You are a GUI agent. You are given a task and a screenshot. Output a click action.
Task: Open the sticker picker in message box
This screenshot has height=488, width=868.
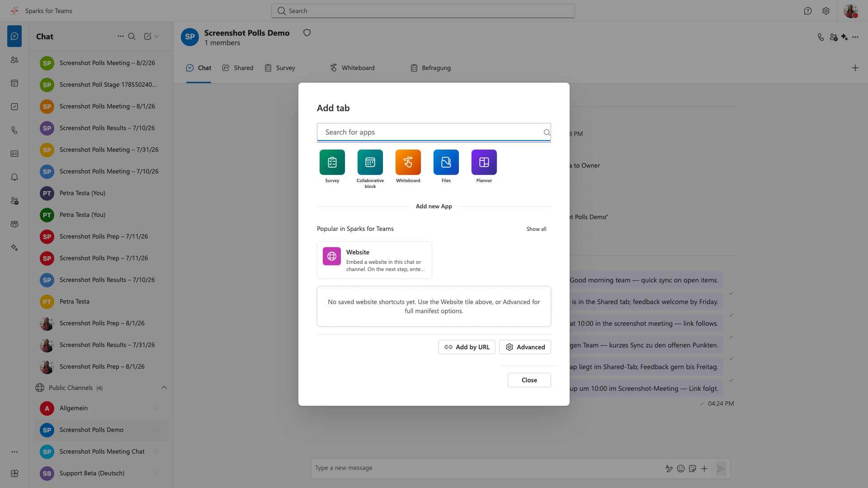point(693,469)
